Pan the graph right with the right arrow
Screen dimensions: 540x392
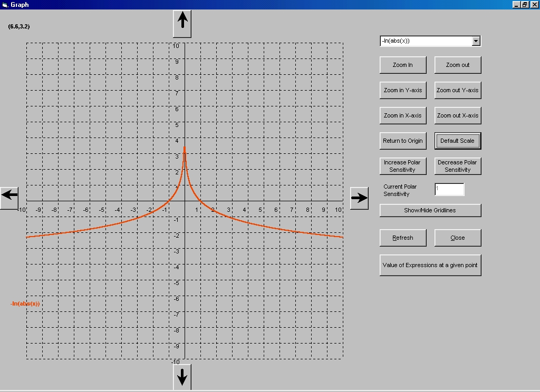[x=359, y=198]
